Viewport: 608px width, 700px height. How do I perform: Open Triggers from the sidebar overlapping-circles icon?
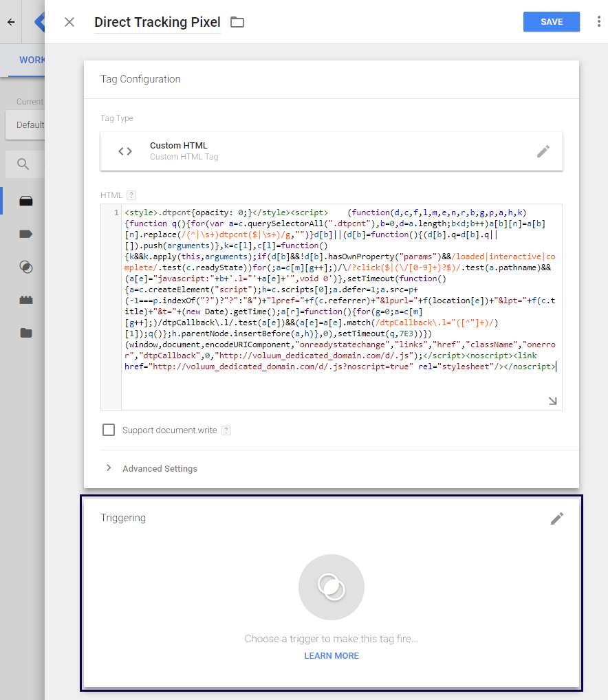[x=26, y=267]
